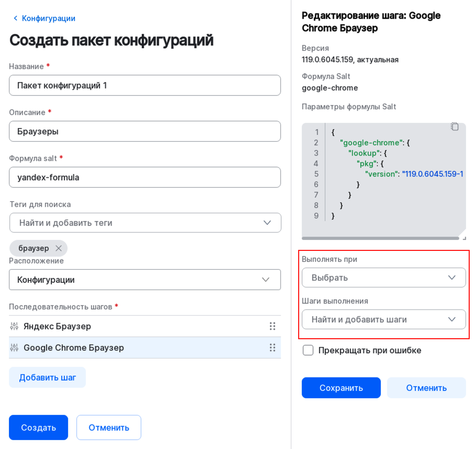Remove the браузер tag

pyautogui.click(x=59, y=248)
